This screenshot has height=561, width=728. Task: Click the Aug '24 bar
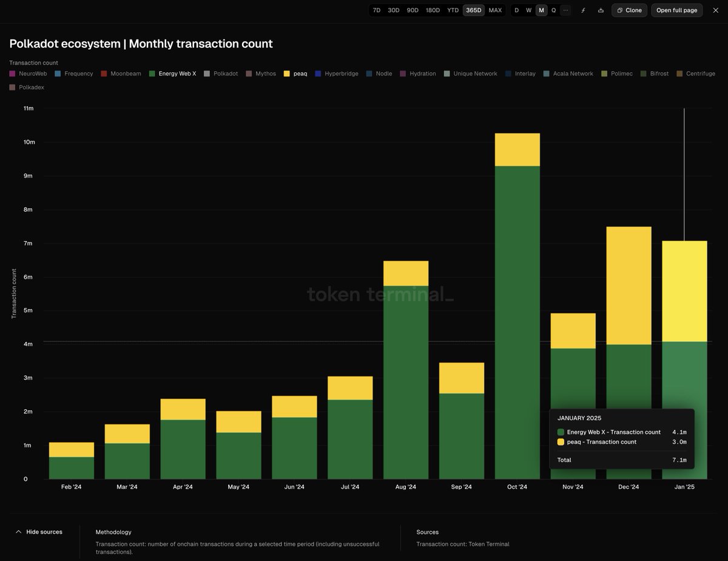tap(406, 370)
